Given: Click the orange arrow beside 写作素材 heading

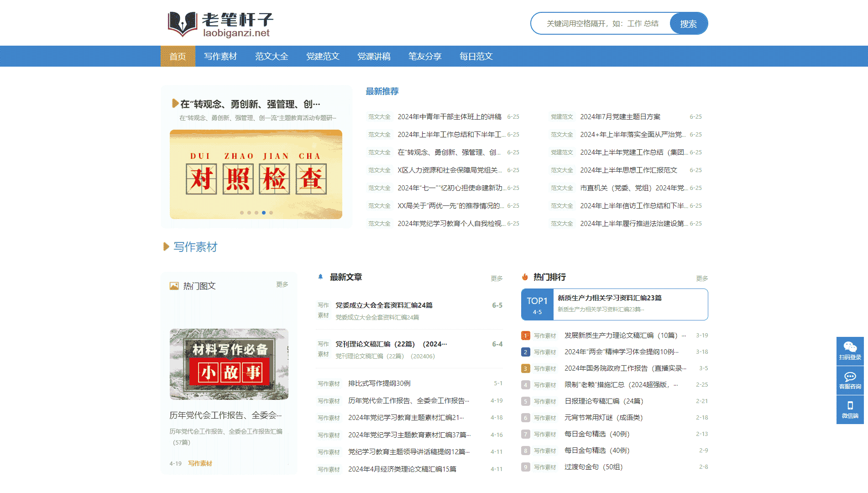Looking at the screenshot, I should pos(166,246).
